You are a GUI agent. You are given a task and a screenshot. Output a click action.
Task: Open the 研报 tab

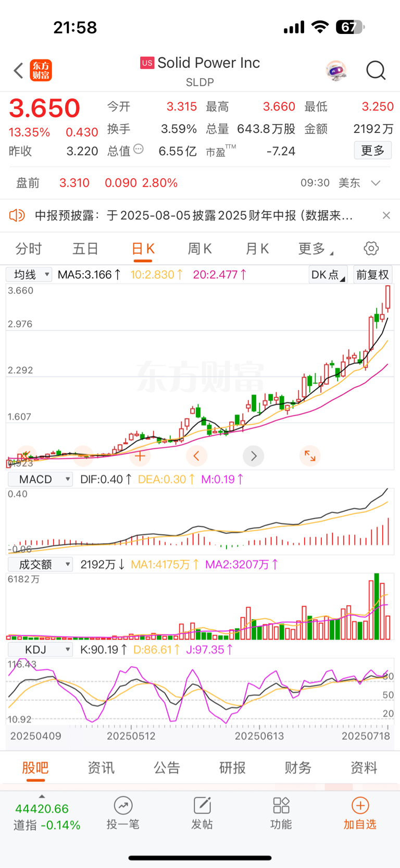click(x=232, y=767)
